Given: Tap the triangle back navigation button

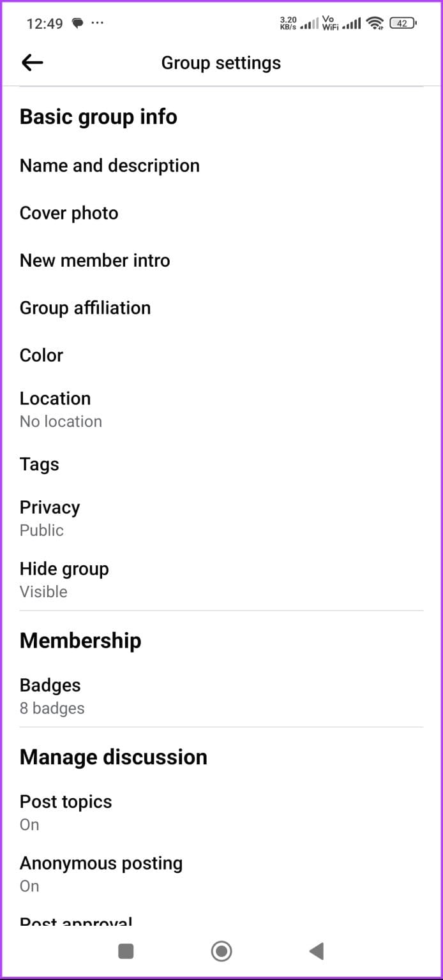Looking at the screenshot, I should [316, 951].
